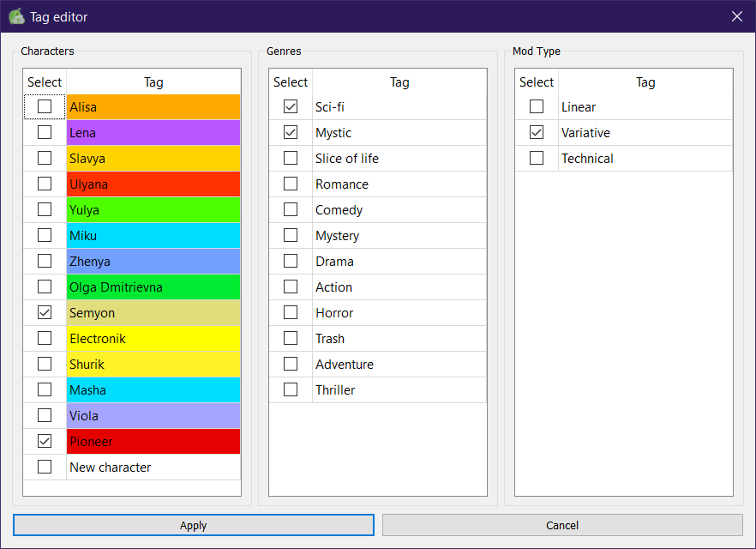Tick the Adventure genre checkbox
Viewport: 756px width, 549px height.
click(291, 364)
